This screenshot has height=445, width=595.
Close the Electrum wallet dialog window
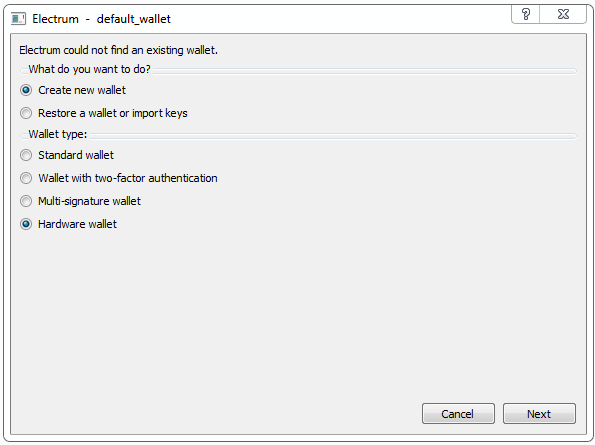point(563,14)
